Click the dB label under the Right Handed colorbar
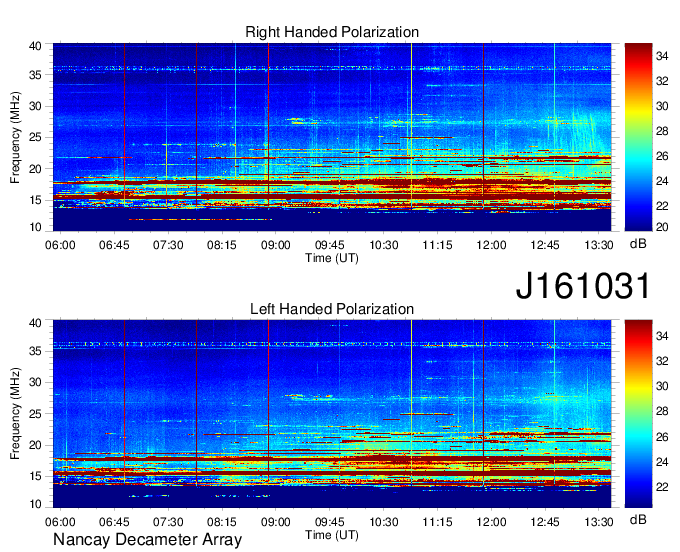The height and width of the screenshot is (552, 680). (x=638, y=244)
